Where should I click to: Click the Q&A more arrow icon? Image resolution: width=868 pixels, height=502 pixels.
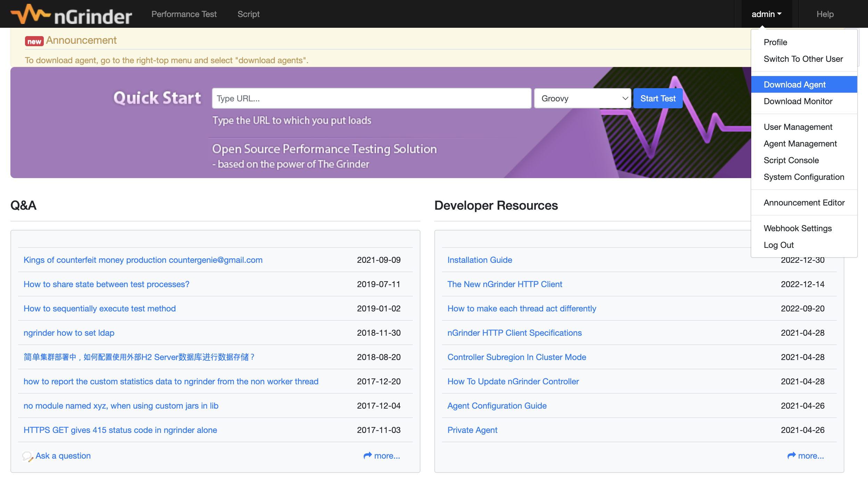coord(367,455)
